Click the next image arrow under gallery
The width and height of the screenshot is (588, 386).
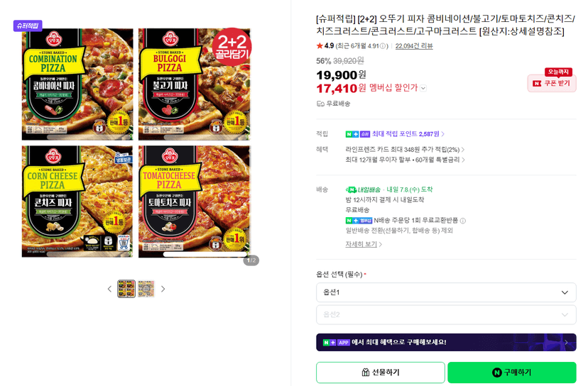click(163, 289)
